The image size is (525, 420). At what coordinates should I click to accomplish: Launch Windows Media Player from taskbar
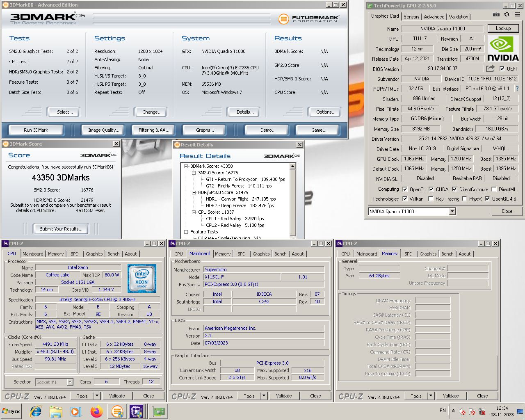75,411
